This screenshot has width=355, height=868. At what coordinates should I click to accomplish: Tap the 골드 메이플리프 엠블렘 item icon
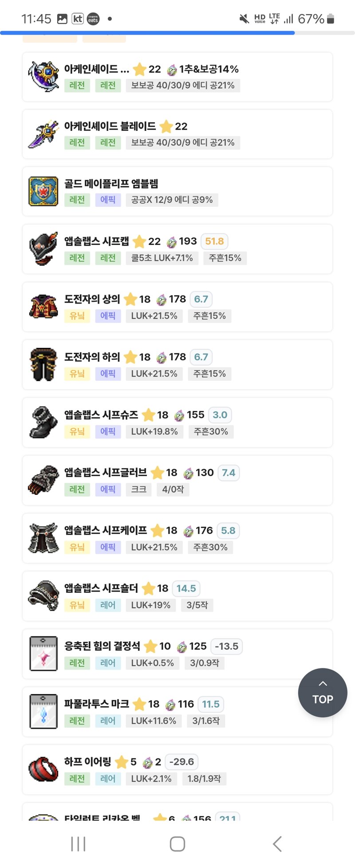[x=43, y=191]
